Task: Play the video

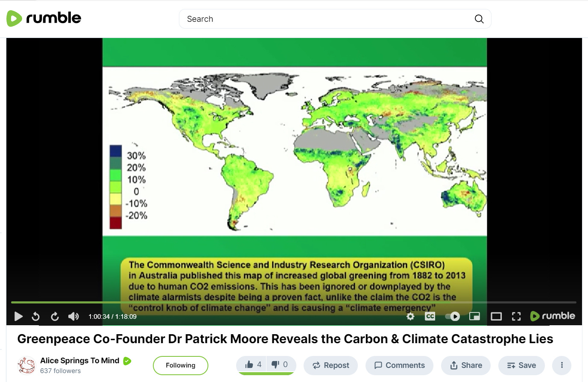Action: tap(18, 316)
